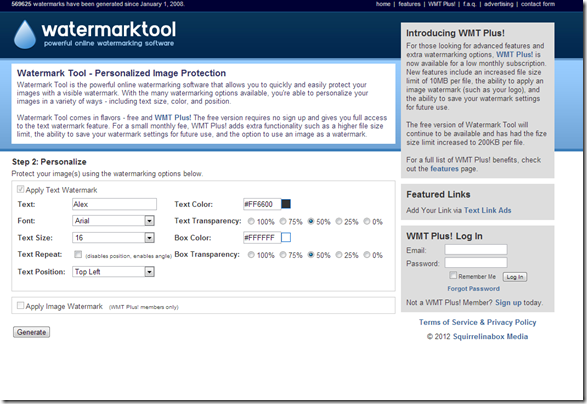This screenshot has height=404, width=587.
Task: Open the Font dropdown showing Arial
Action: point(113,221)
